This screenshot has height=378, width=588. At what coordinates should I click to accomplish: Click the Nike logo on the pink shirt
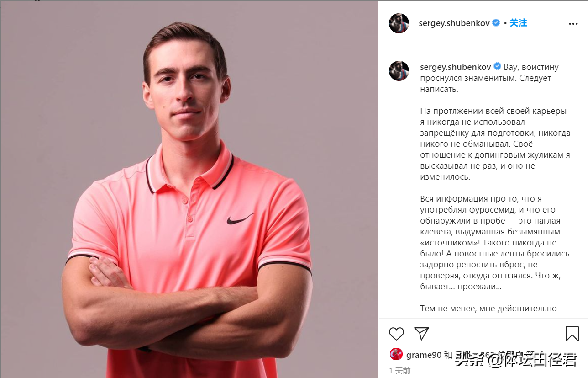pos(240,219)
